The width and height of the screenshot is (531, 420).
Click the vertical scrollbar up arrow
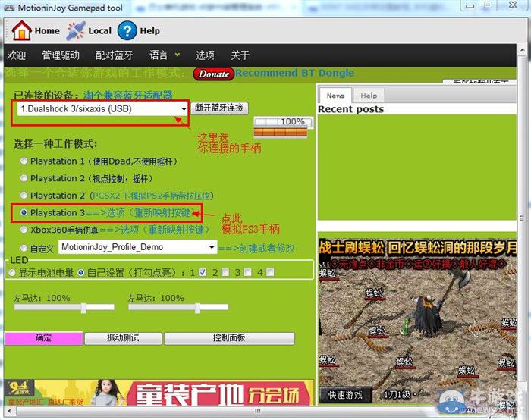(523, 51)
